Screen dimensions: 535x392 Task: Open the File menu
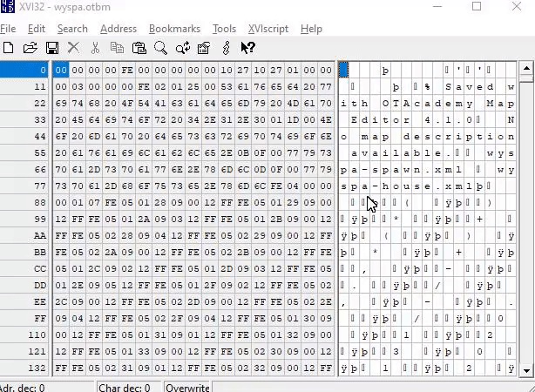8,29
